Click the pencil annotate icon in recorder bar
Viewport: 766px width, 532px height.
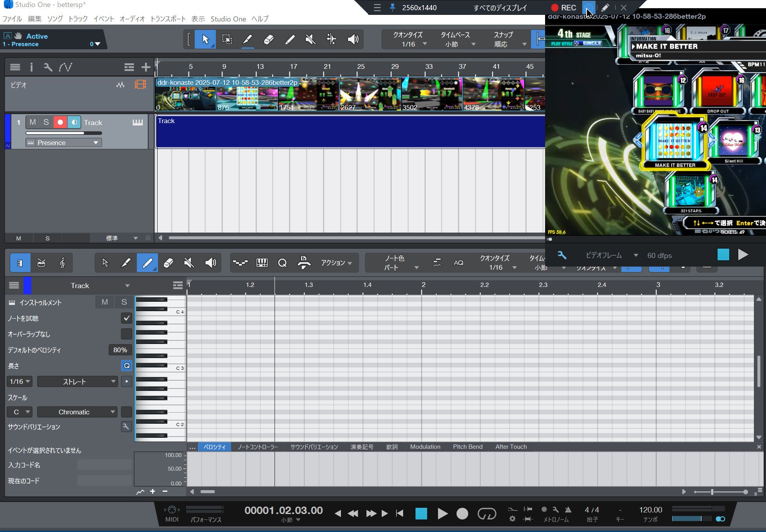click(x=605, y=7)
